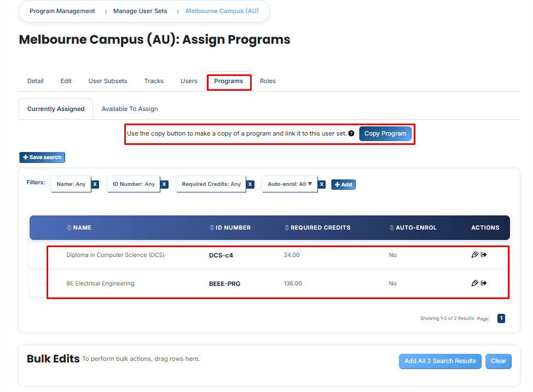Open the User Subsets tab
Screen dimensions: 533x392
click(108, 81)
